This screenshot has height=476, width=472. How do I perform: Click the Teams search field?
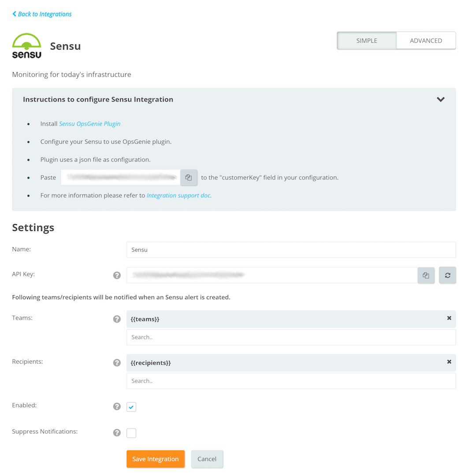coord(291,337)
